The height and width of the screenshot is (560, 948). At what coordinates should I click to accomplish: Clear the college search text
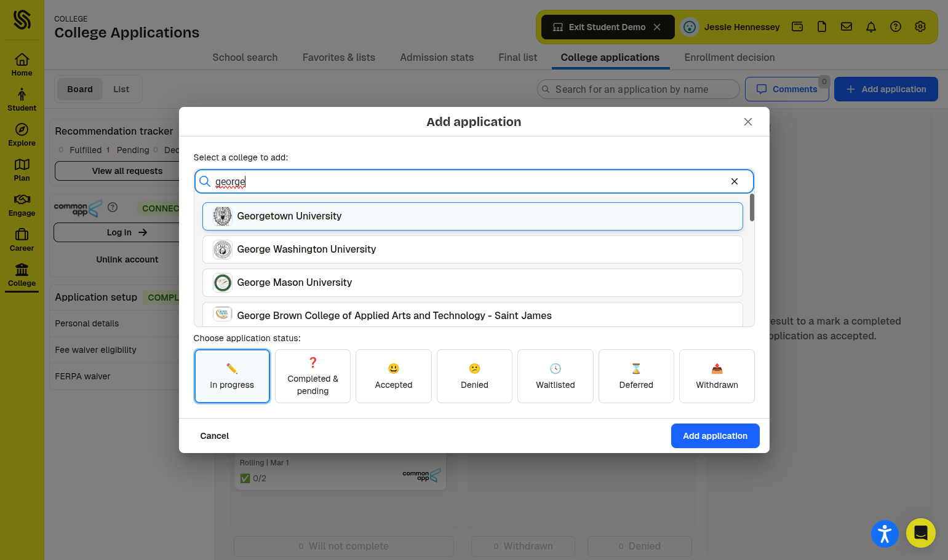[x=735, y=181]
